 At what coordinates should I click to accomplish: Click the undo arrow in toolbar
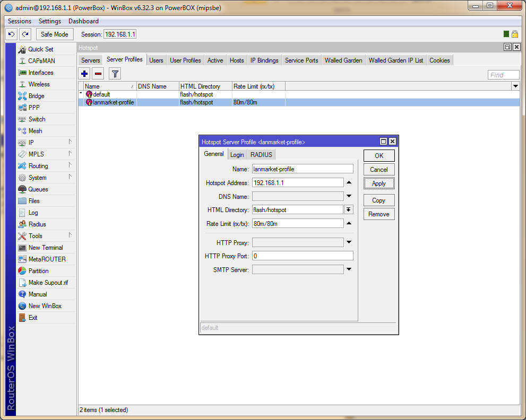click(x=11, y=34)
